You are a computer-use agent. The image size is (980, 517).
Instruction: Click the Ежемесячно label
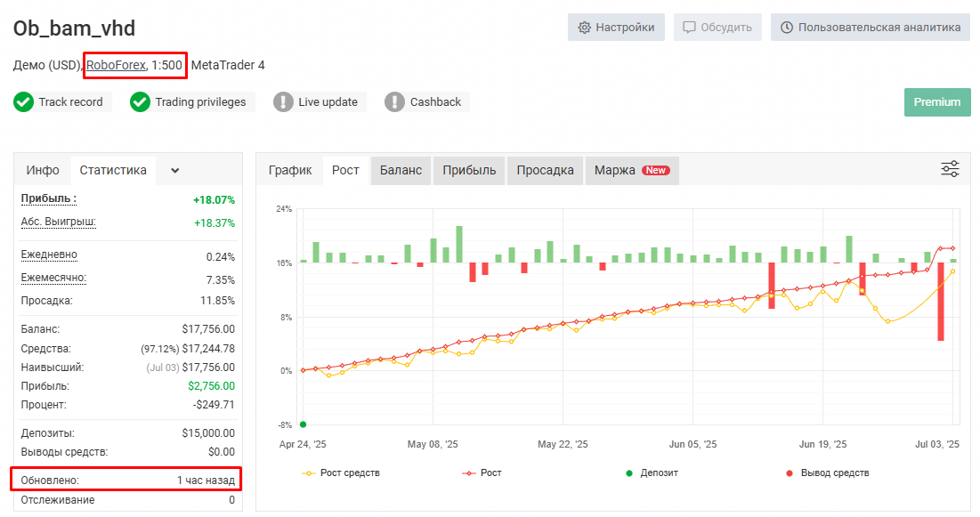(53, 279)
